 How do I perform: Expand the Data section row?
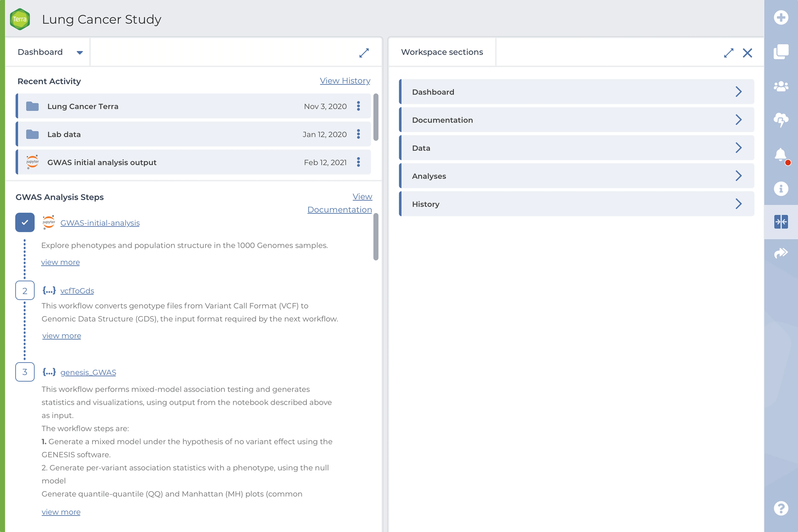pyautogui.click(x=576, y=148)
